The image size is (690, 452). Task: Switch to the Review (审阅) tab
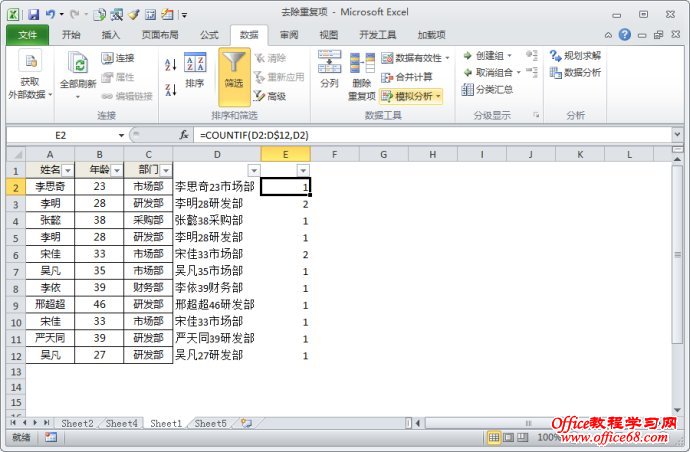tap(289, 35)
